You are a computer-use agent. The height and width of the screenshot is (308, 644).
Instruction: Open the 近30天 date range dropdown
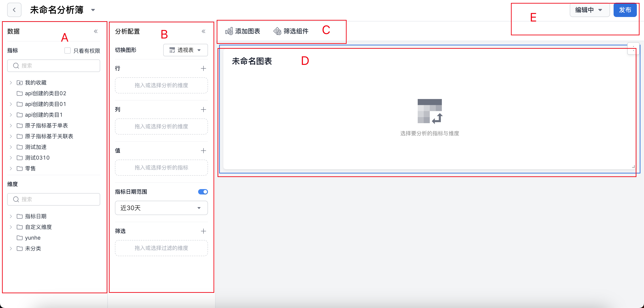point(161,208)
